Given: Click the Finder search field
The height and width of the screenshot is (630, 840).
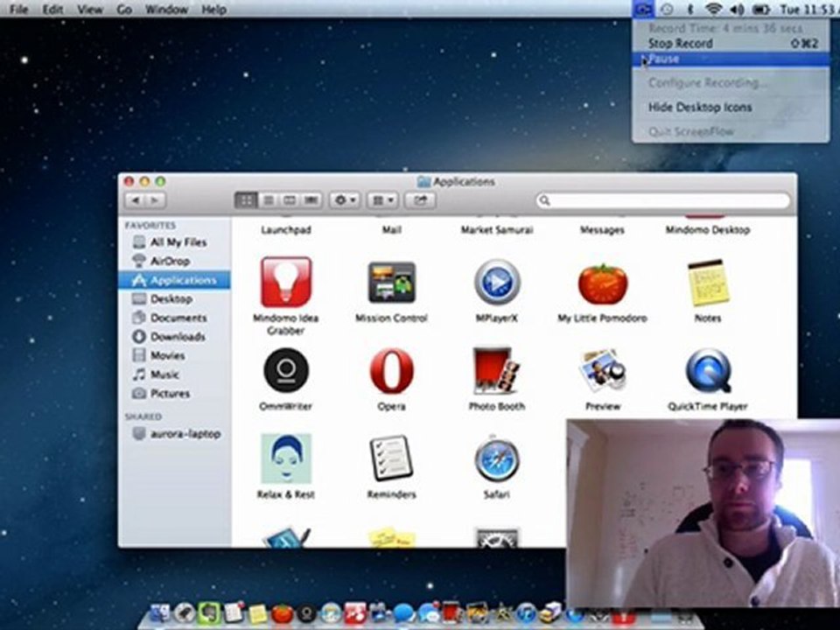Looking at the screenshot, I should tap(663, 200).
